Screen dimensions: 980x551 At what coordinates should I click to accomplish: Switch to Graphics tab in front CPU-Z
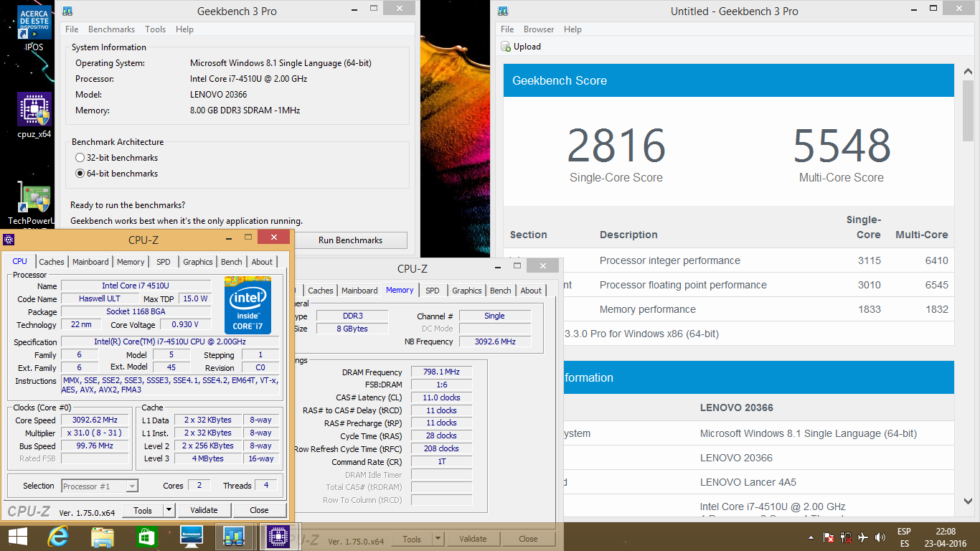pyautogui.click(x=197, y=262)
